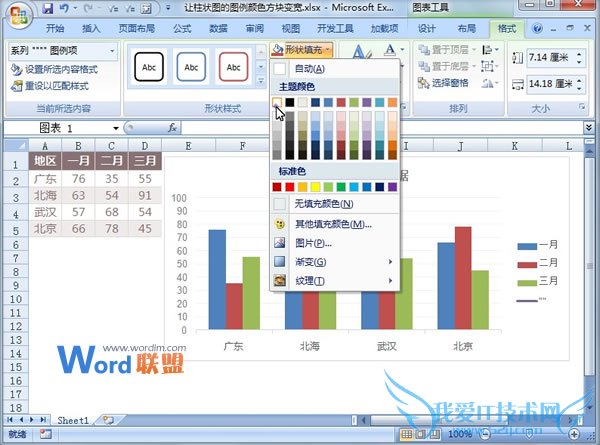Click the Gradient fill icon
The image size is (600, 445).
[280, 262]
